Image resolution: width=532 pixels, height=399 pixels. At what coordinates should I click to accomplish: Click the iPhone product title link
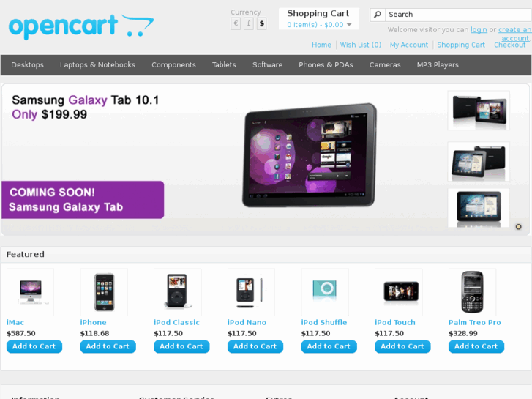click(x=94, y=322)
